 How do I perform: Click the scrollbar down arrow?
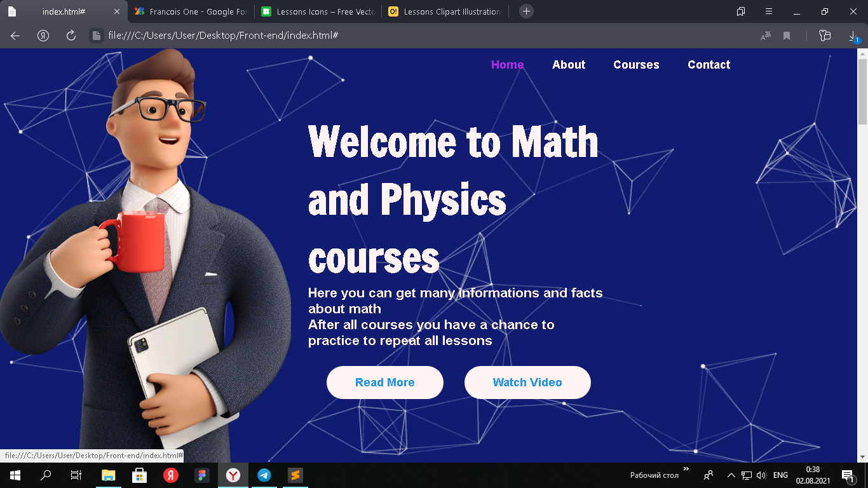(862, 457)
